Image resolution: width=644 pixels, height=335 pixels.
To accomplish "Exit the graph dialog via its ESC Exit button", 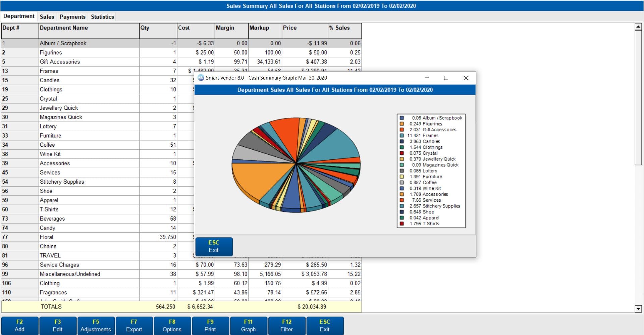I will pos(214,246).
